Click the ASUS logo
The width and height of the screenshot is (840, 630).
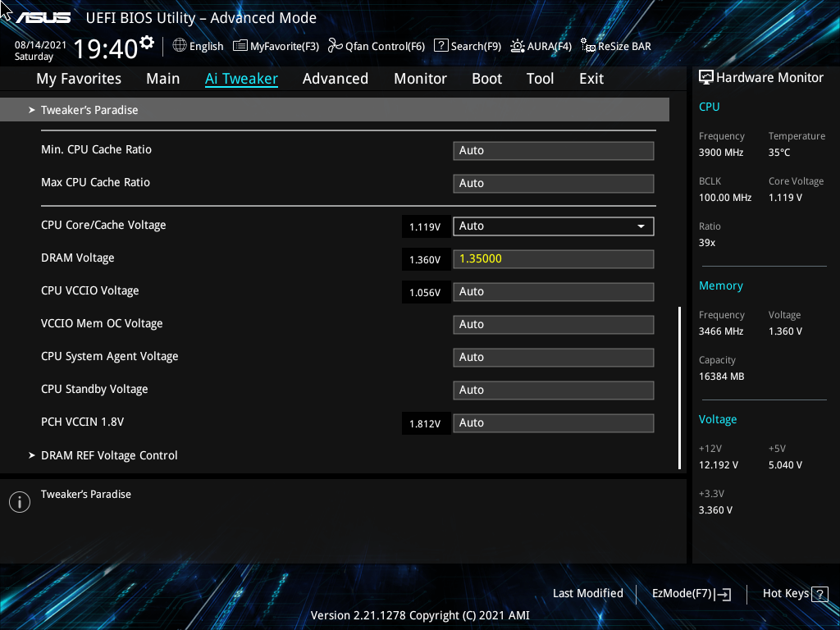tap(43, 18)
